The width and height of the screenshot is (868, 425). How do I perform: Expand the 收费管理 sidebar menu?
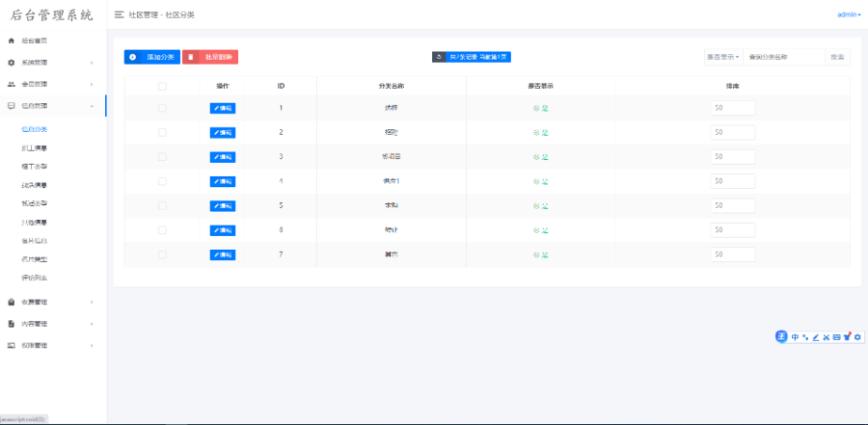click(53, 302)
